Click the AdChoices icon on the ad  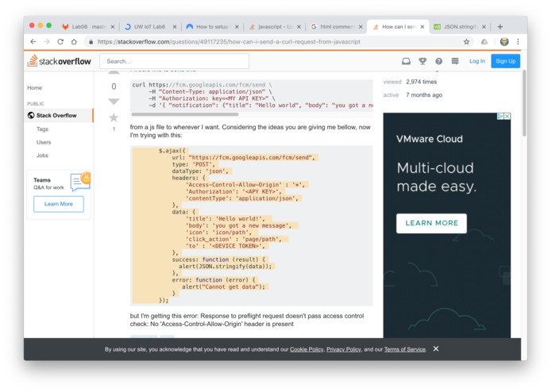(x=500, y=116)
